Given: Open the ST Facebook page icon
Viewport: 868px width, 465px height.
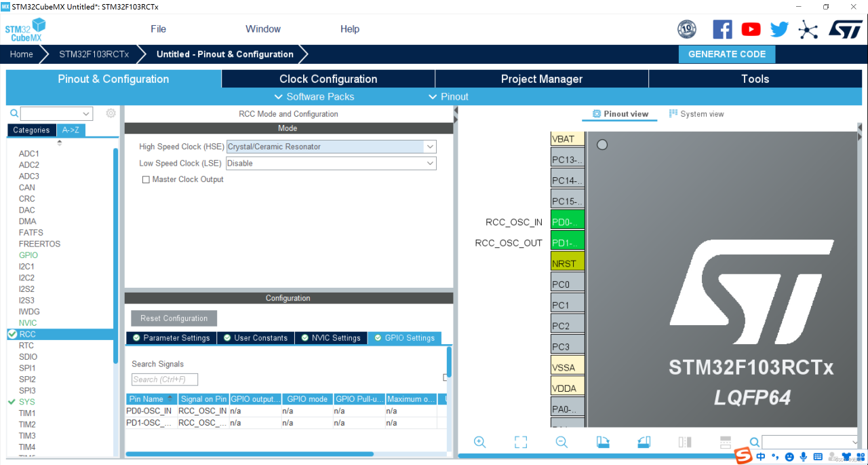Looking at the screenshot, I should pyautogui.click(x=722, y=29).
